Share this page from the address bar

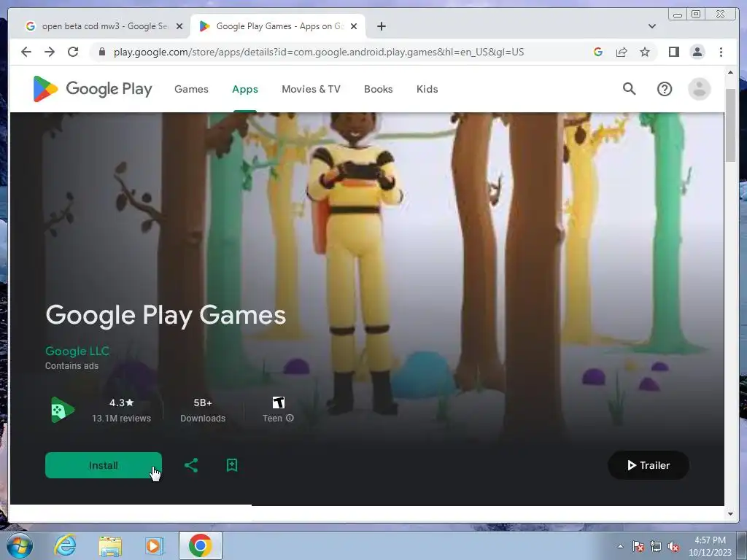click(622, 52)
